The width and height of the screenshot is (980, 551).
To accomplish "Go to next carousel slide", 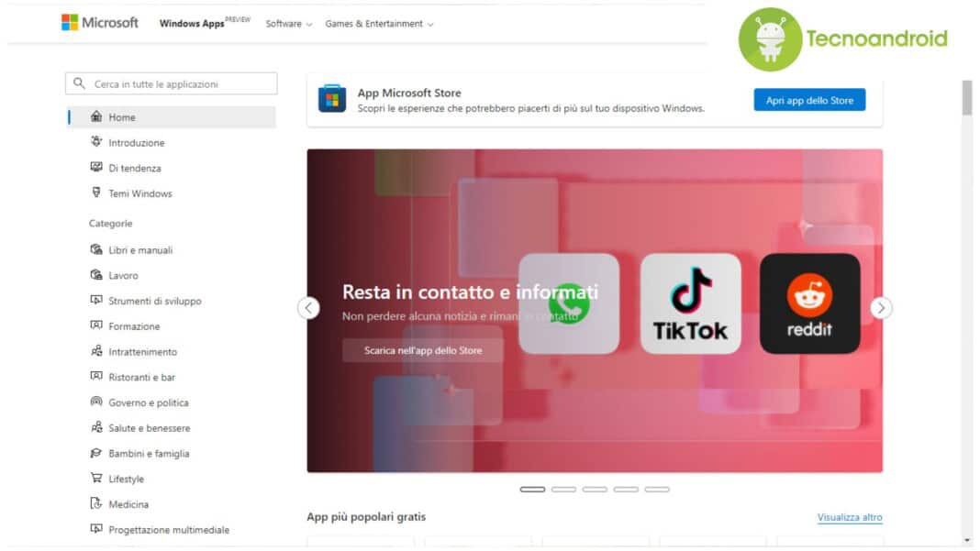I will click(x=881, y=308).
